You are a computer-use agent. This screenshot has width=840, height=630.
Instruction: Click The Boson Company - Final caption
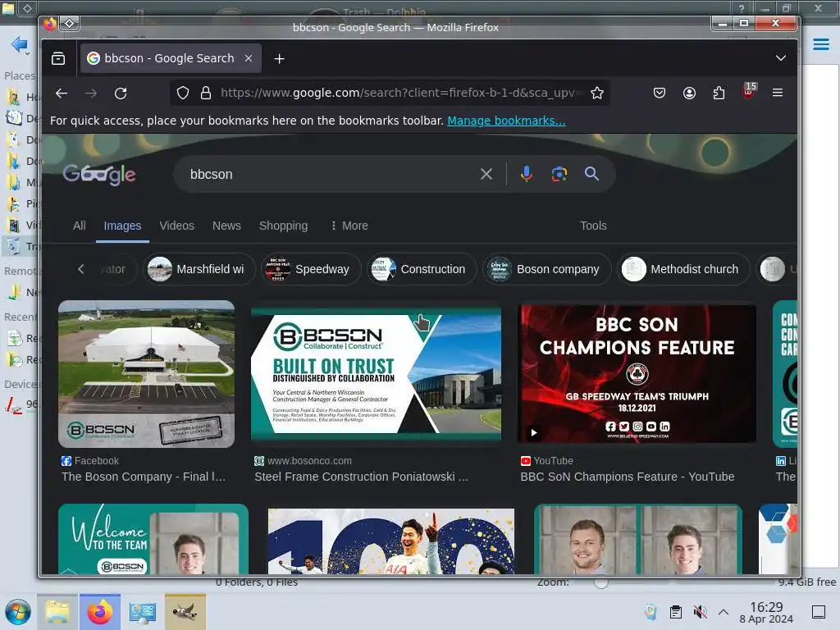144,477
